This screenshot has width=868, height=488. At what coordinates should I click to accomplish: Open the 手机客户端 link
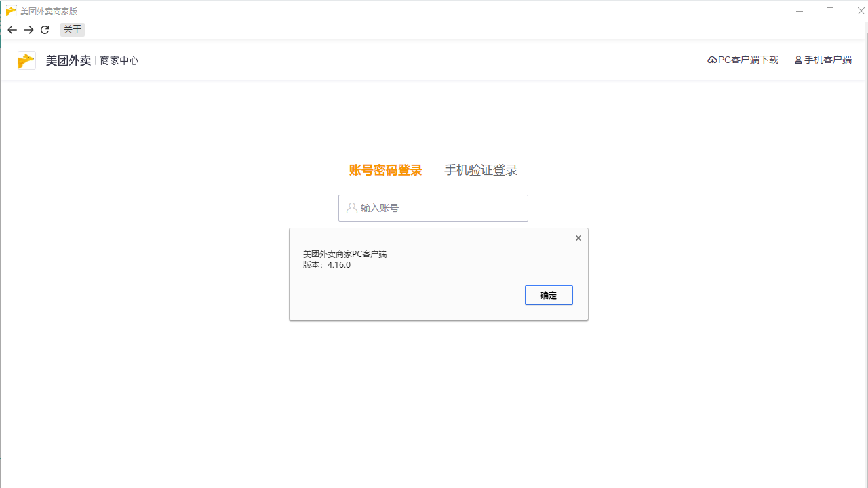coord(827,60)
